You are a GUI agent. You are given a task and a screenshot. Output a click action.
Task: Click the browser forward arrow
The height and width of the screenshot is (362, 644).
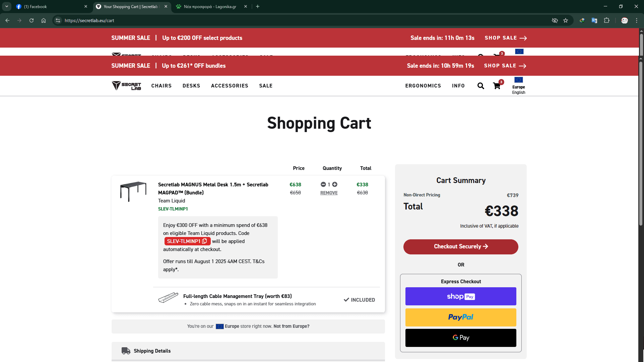coord(19,20)
